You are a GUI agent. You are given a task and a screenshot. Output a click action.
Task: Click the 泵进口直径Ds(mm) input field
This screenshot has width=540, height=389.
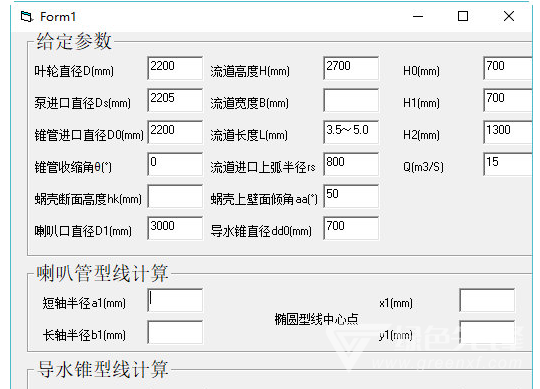coord(175,100)
